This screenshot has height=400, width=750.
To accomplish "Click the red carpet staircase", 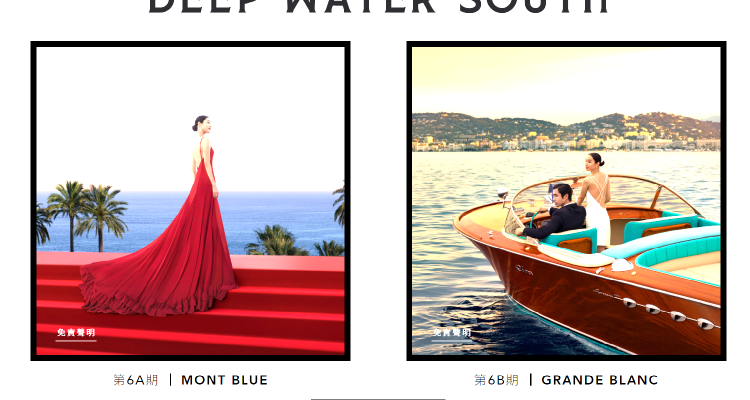I will [x=190, y=304].
